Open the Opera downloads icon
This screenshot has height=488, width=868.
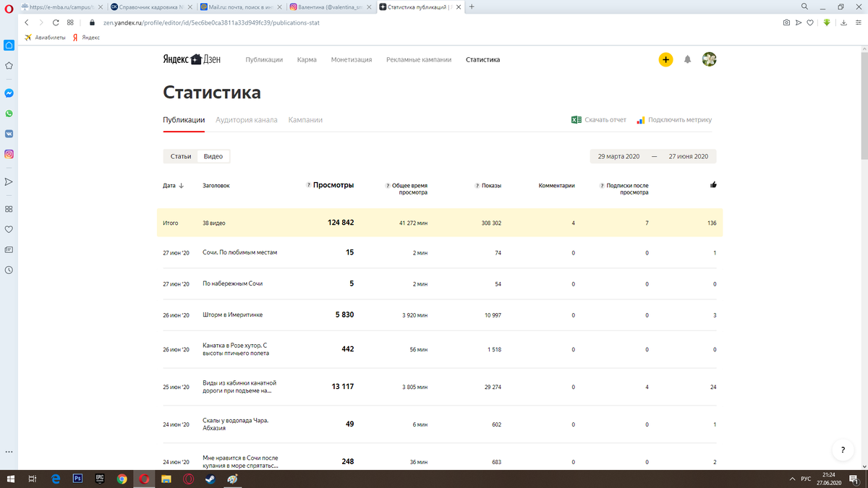pos(843,22)
